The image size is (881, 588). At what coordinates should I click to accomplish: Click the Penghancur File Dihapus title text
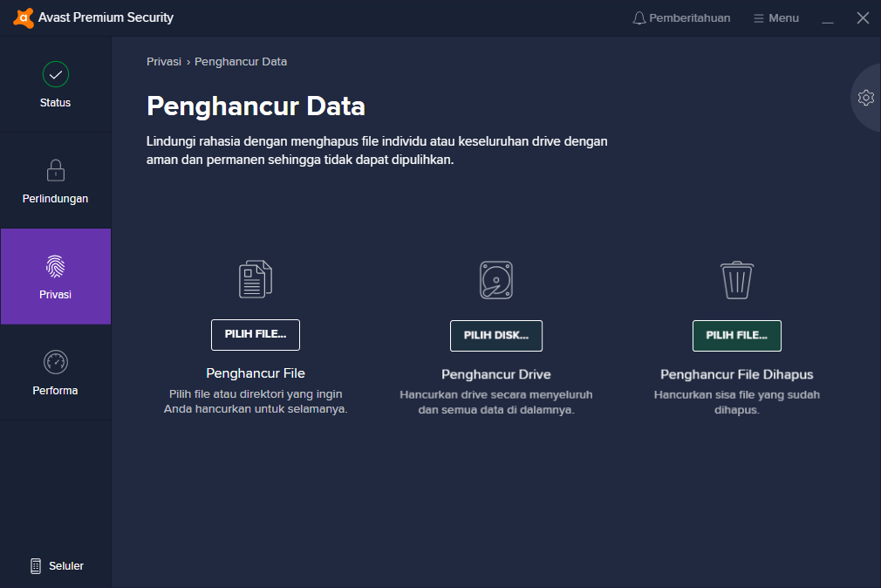point(736,374)
